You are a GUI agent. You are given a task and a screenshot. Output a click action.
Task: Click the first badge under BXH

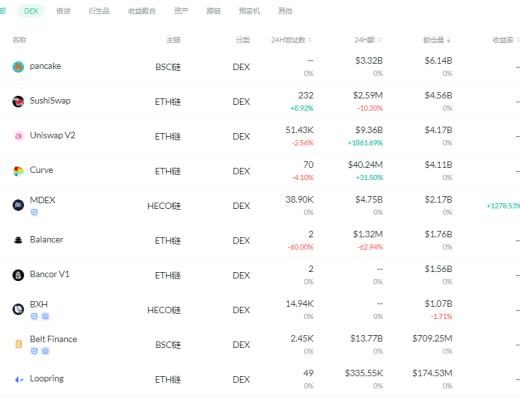34,316
